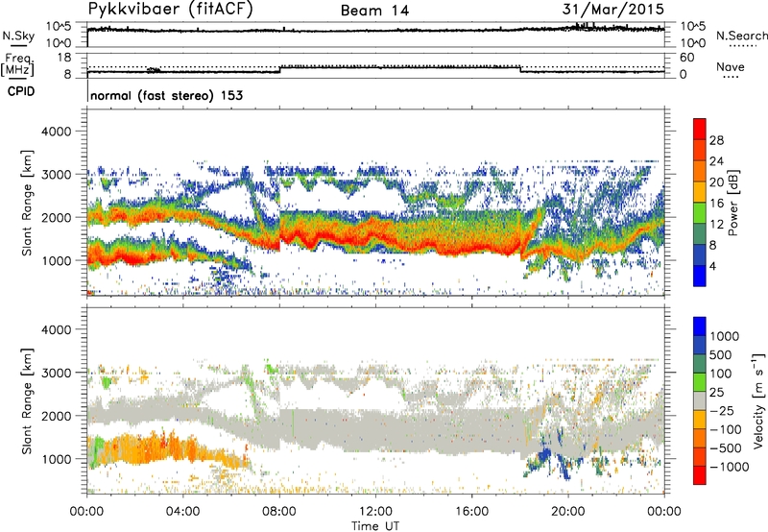This screenshot has height=532, width=768.
Task: Click the 1000 tick on velocity colorbar
Action: point(725,336)
